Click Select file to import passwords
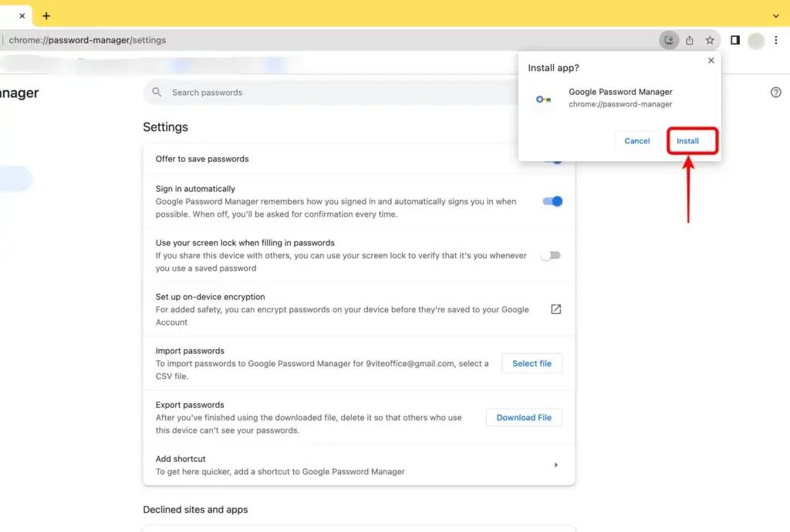790x532 pixels. 532,363
